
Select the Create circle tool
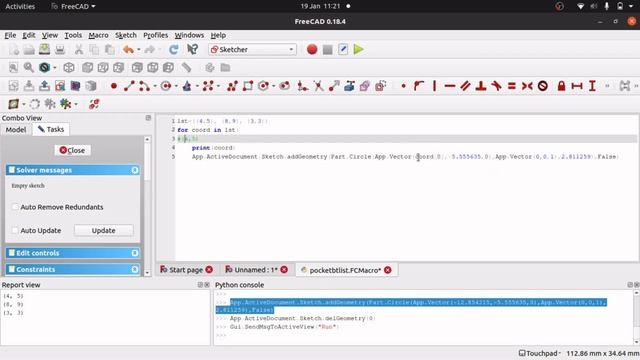pos(166,86)
